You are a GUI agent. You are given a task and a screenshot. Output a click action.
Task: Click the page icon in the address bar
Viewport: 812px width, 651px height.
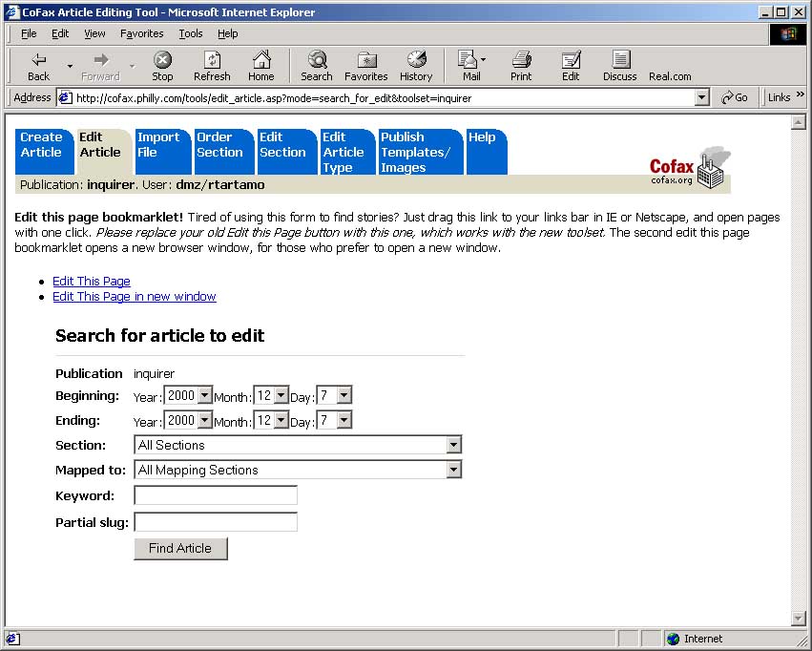pyautogui.click(x=65, y=97)
